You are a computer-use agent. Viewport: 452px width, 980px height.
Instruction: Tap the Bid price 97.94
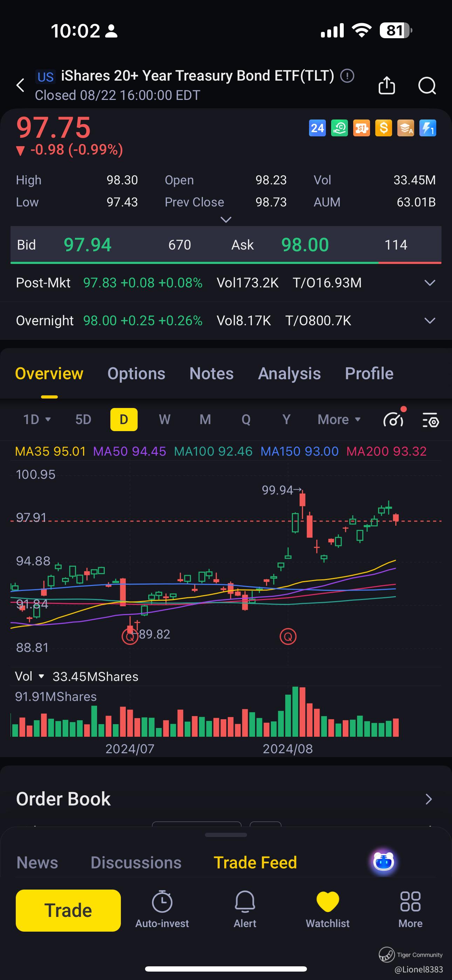tap(88, 245)
